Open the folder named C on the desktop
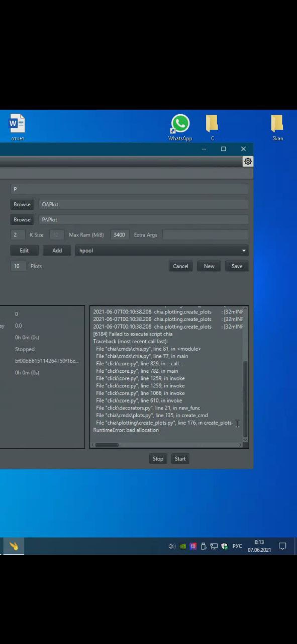 [x=212, y=127]
